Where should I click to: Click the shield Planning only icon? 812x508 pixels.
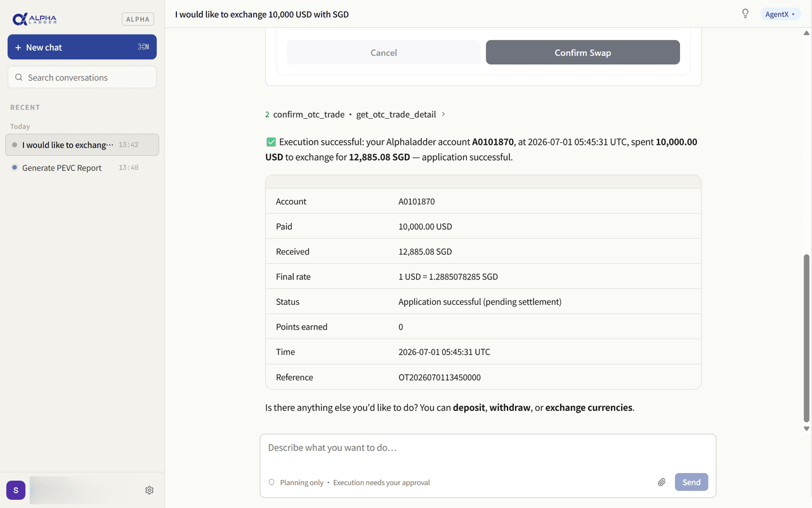(272, 483)
